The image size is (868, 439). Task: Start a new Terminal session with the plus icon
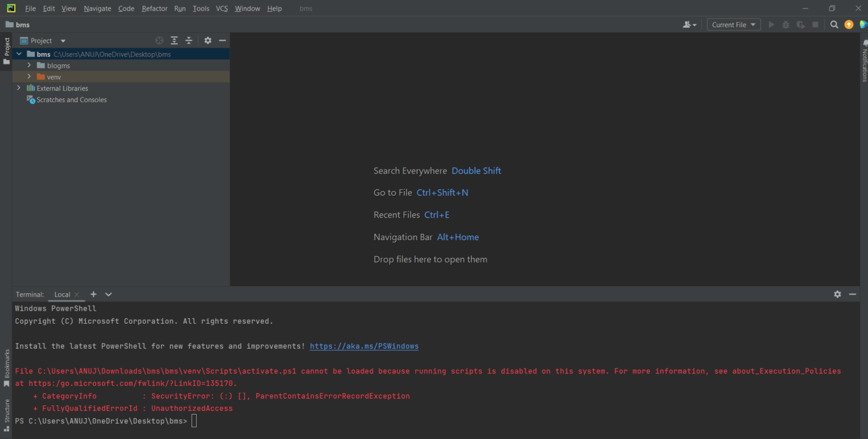[x=93, y=294]
